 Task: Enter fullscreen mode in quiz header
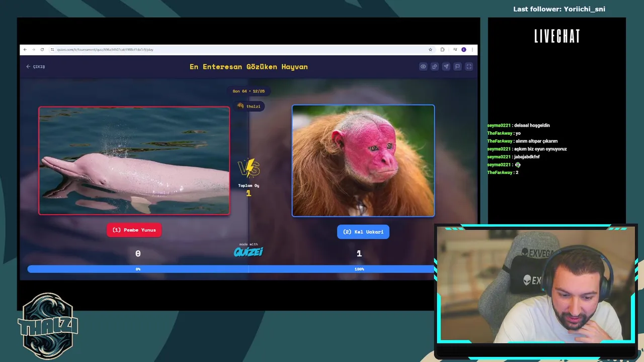(x=469, y=66)
